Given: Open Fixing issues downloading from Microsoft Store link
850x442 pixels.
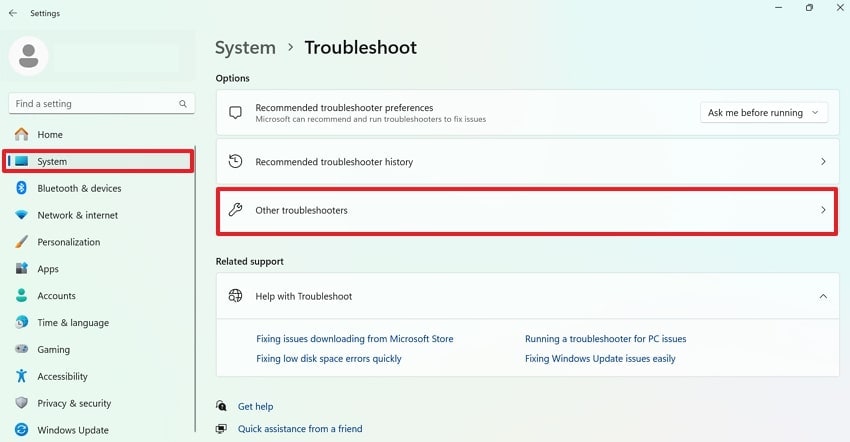Looking at the screenshot, I should click(x=355, y=338).
